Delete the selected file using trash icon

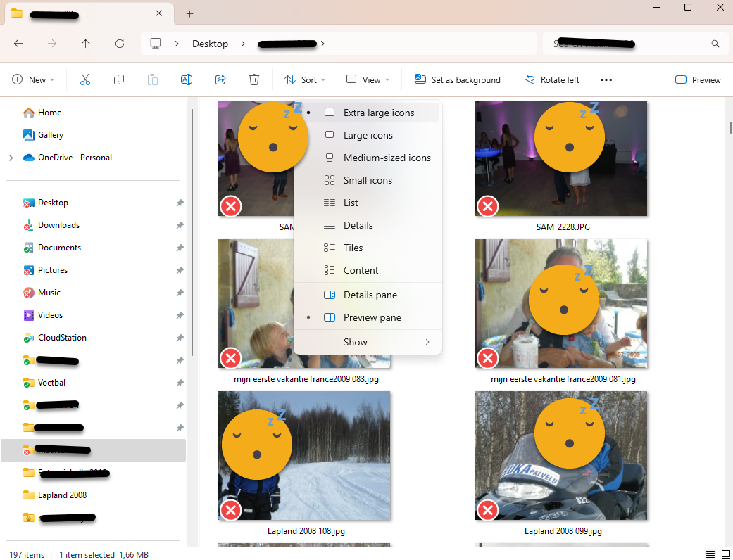pyautogui.click(x=253, y=79)
